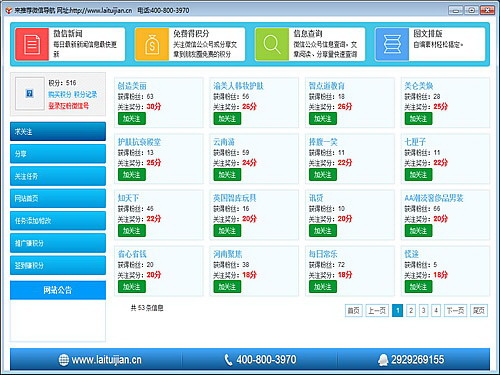Viewport: 500px width, 375px height.
Task: Click the 微信新闻 card title
Action: (68, 33)
